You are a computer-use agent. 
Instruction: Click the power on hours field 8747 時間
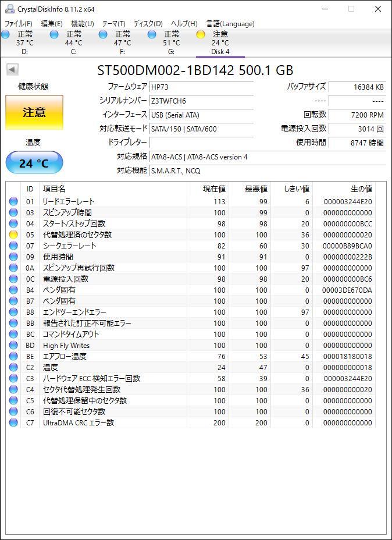tap(357, 143)
